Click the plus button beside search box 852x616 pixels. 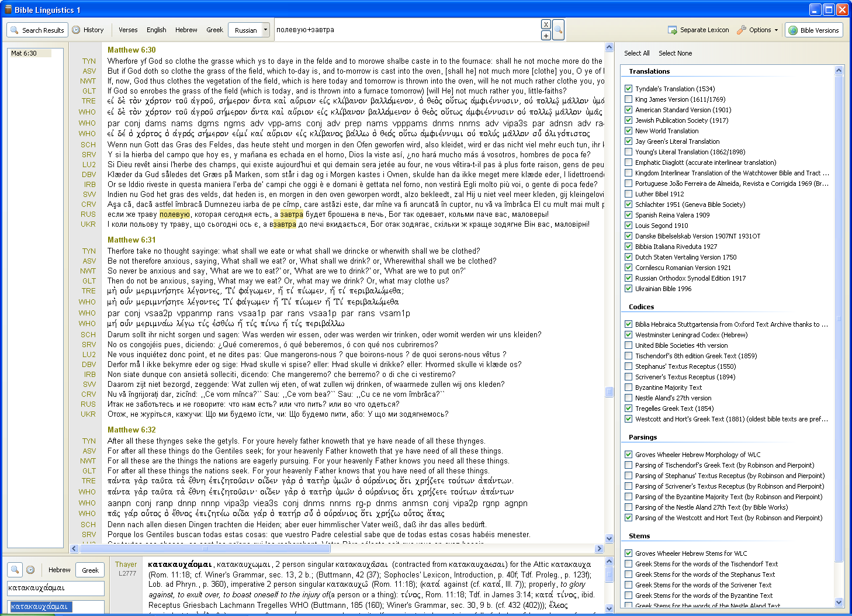(546, 36)
